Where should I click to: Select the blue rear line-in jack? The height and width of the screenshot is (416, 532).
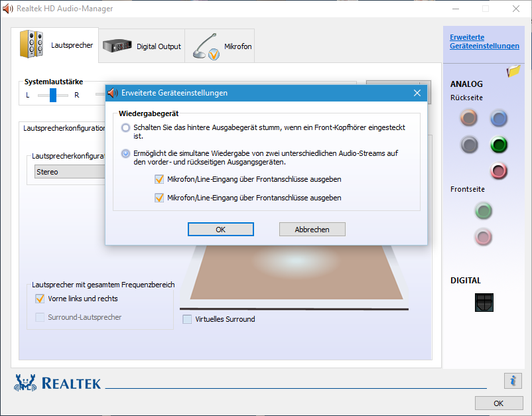(498, 118)
